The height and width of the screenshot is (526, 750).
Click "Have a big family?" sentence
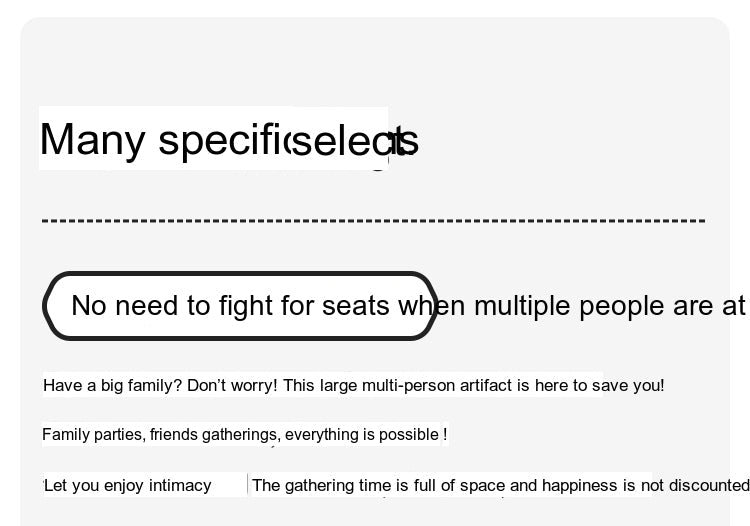pos(113,385)
